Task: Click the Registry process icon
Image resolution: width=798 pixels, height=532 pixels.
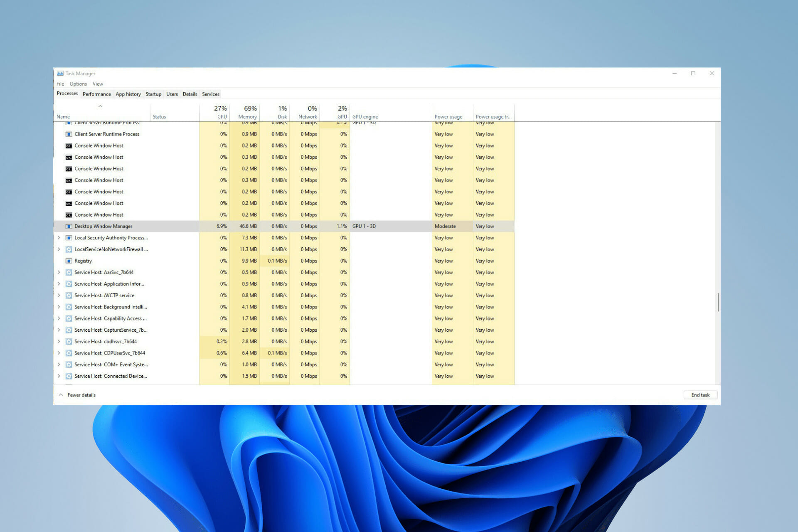Action: 69,261
